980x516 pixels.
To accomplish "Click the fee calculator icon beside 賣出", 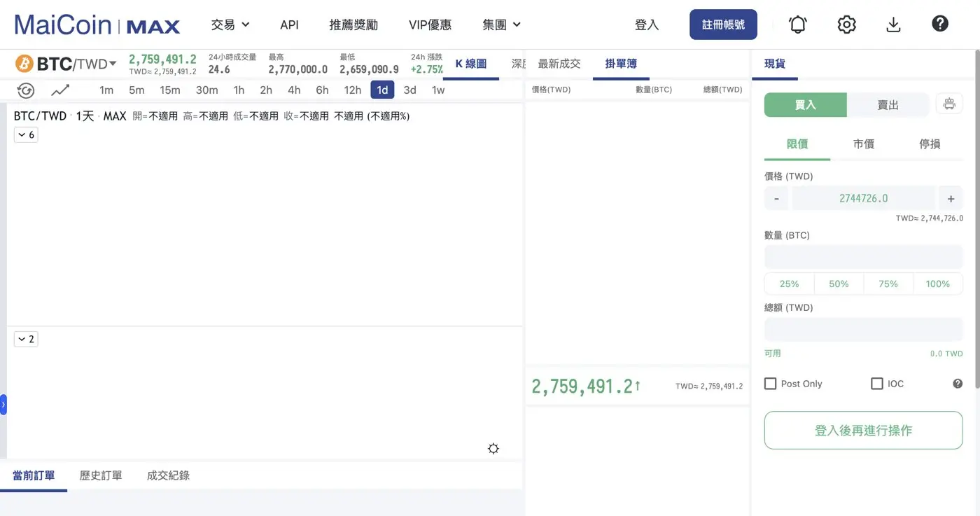I will coord(949,104).
